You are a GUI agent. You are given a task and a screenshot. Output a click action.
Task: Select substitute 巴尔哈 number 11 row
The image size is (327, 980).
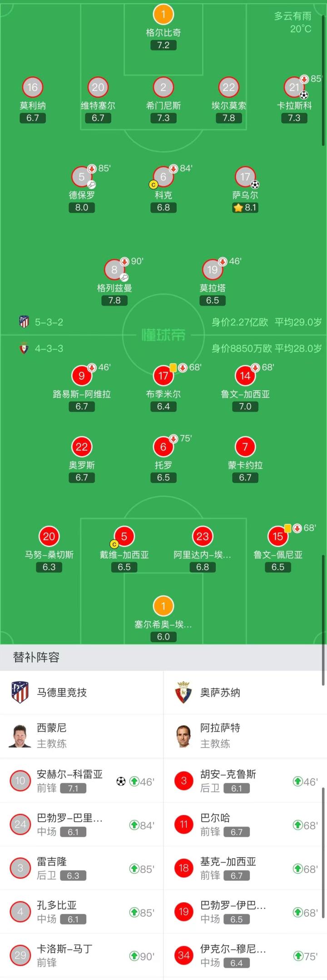pyautogui.click(x=245, y=824)
